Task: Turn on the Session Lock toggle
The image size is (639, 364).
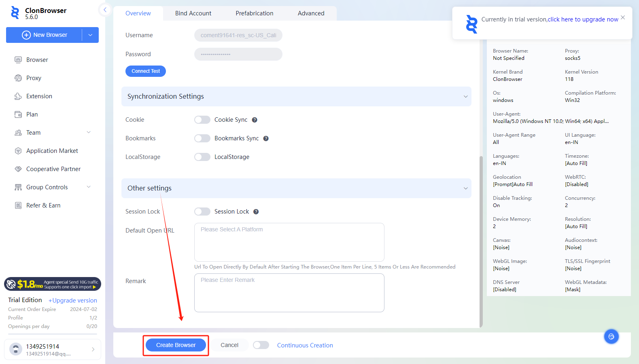Action: point(202,212)
